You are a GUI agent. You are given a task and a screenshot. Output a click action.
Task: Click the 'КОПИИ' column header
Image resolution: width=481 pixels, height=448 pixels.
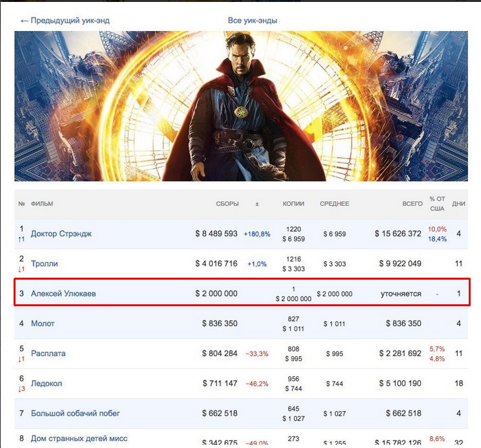coord(293,204)
